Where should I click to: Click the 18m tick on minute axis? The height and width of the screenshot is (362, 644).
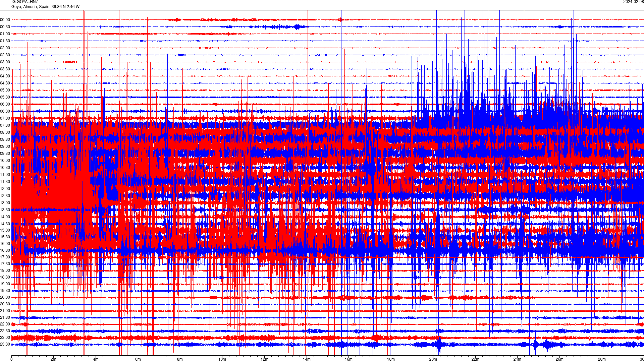(391, 359)
